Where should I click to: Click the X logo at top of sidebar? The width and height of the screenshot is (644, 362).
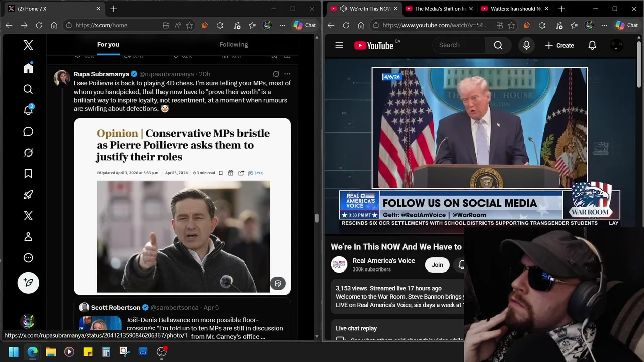[28, 45]
